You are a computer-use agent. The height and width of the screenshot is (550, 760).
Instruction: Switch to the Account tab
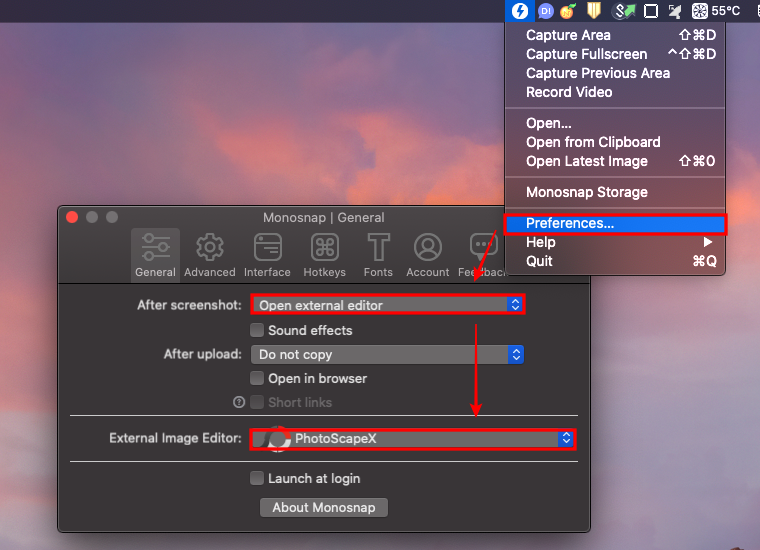[x=428, y=255]
